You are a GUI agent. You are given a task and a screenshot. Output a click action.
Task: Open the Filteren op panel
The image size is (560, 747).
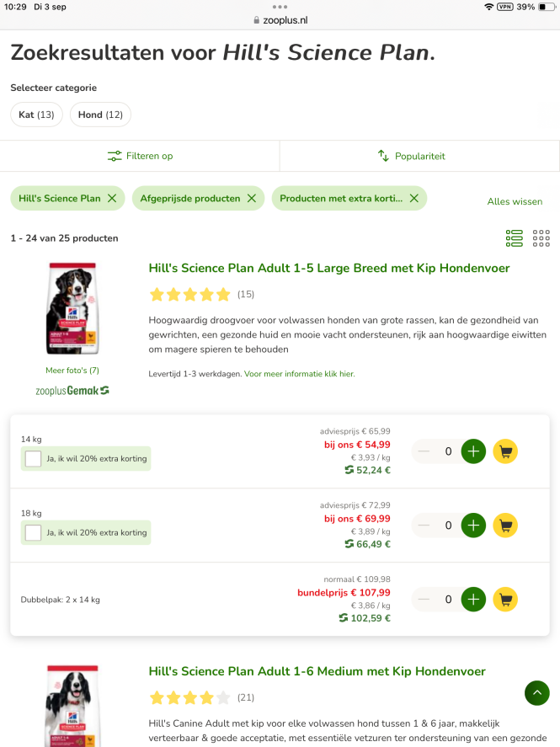(140, 156)
